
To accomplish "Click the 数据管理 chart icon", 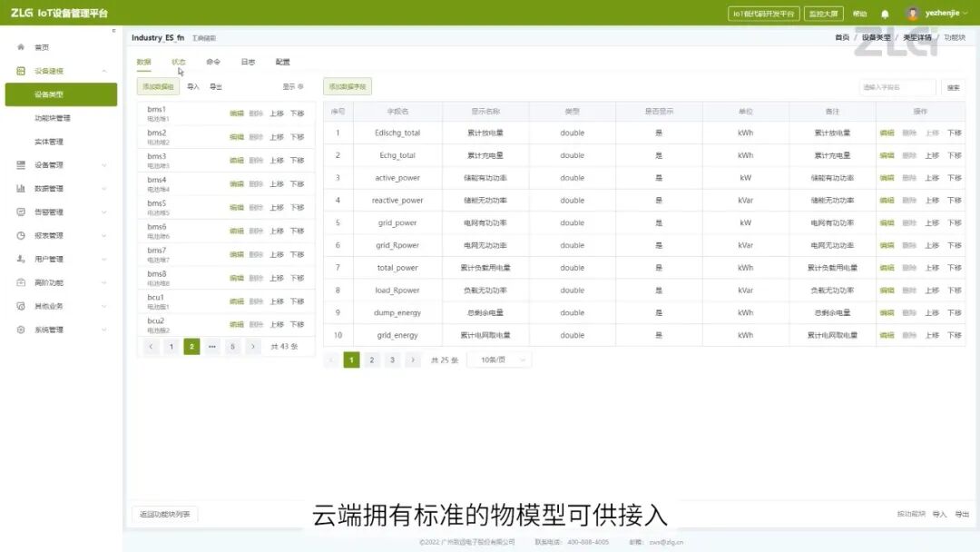I will tap(21, 189).
